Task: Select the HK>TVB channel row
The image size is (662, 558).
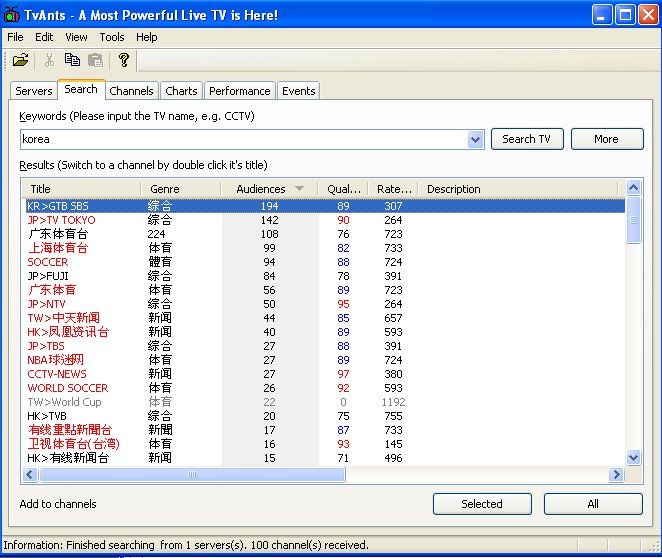Action: click(x=325, y=416)
